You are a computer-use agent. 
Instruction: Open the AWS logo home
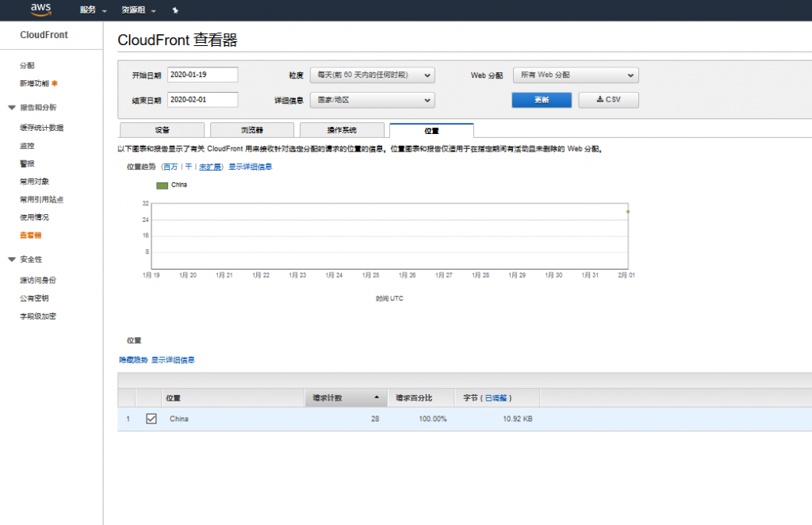(x=41, y=9)
